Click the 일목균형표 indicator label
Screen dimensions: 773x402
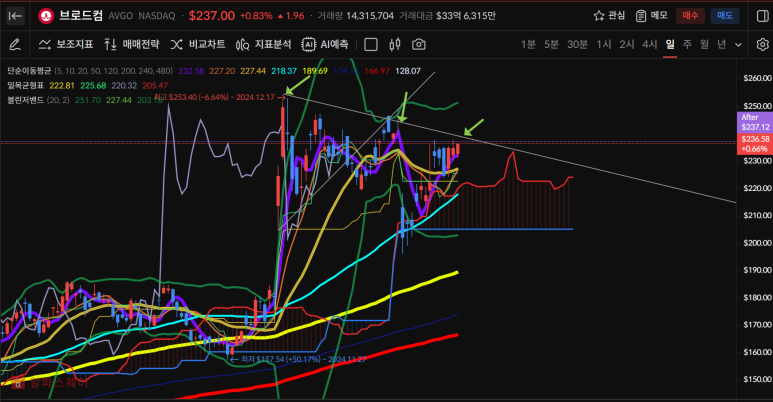(x=26, y=85)
